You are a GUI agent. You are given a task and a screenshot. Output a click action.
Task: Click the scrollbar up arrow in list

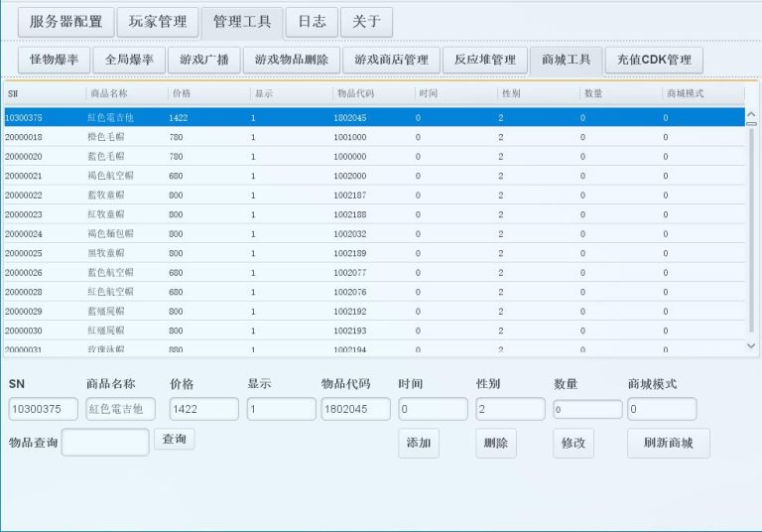751,115
